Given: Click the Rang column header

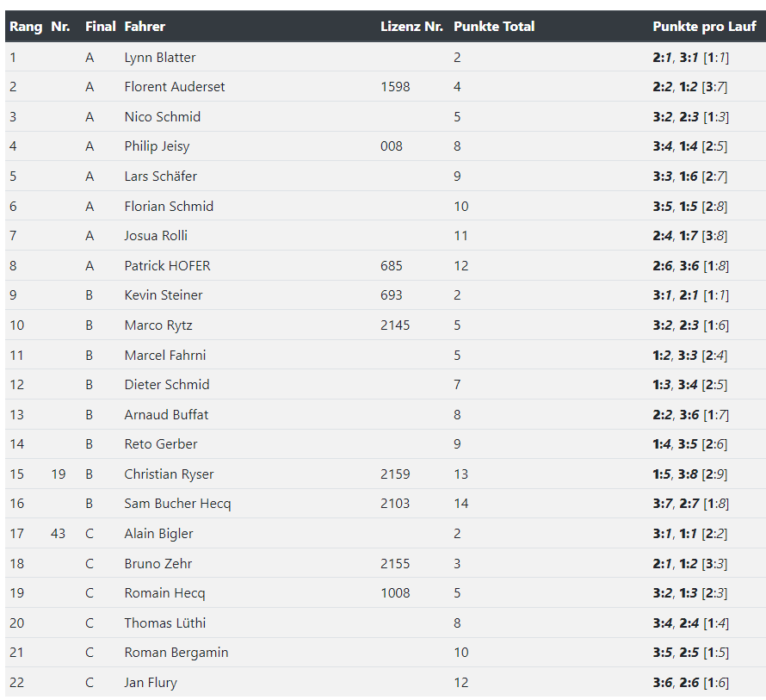Looking at the screenshot, I should click(26, 27).
